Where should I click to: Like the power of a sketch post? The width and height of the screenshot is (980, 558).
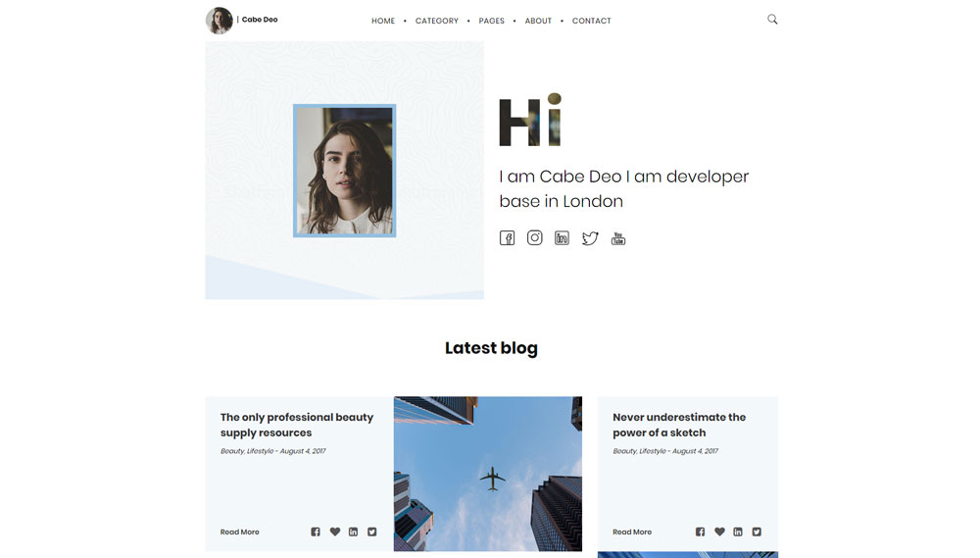[720, 532]
